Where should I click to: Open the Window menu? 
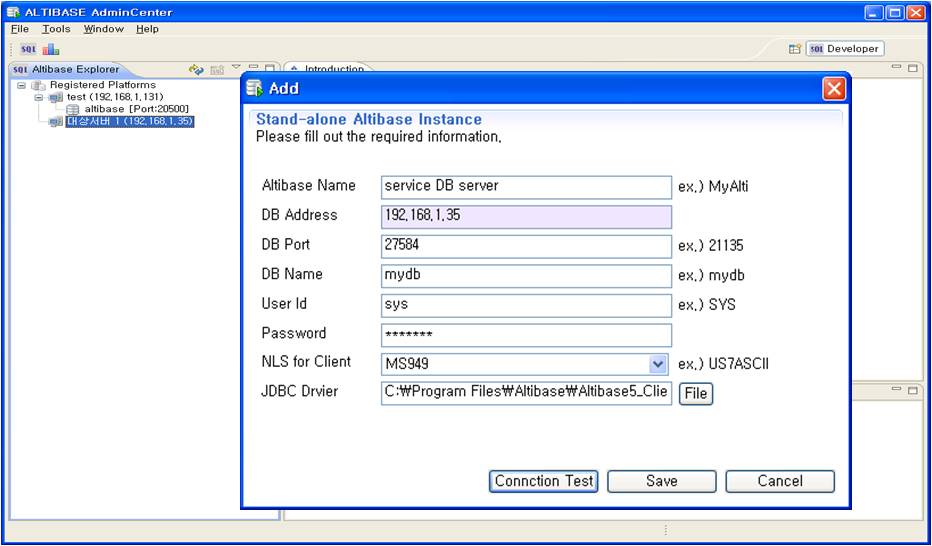coord(103,29)
